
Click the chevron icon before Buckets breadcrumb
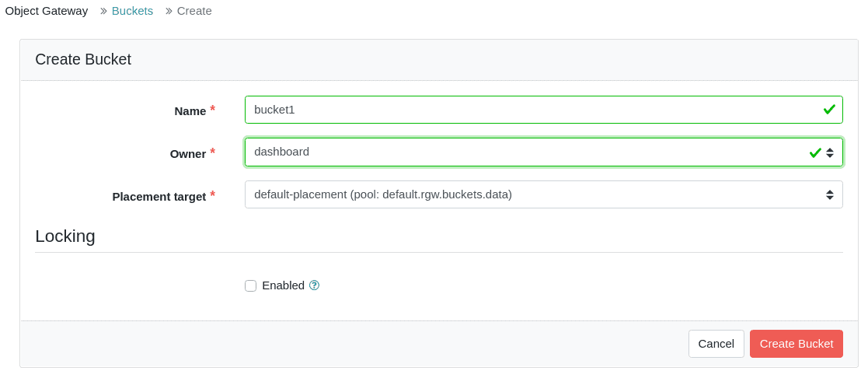click(103, 11)
